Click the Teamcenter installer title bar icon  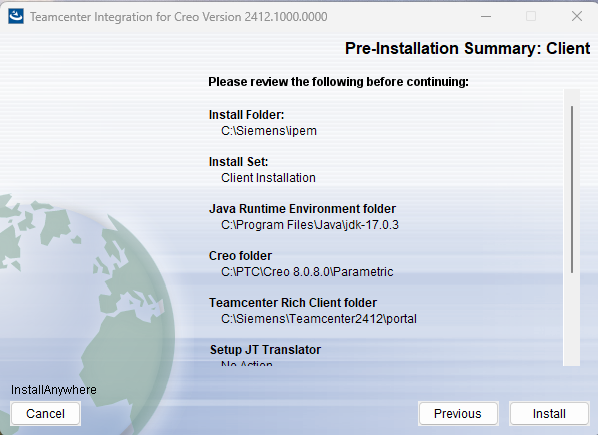coord(16,16)
